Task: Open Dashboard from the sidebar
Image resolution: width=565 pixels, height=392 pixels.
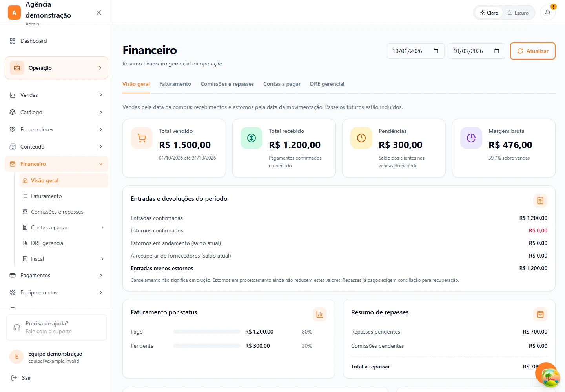Action: click(56, 41)
